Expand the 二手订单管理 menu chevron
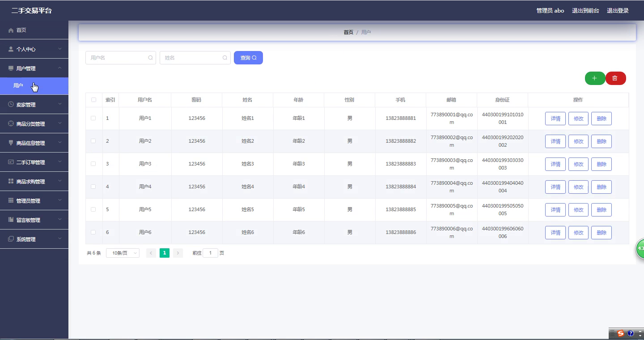 tap(60, 162)
